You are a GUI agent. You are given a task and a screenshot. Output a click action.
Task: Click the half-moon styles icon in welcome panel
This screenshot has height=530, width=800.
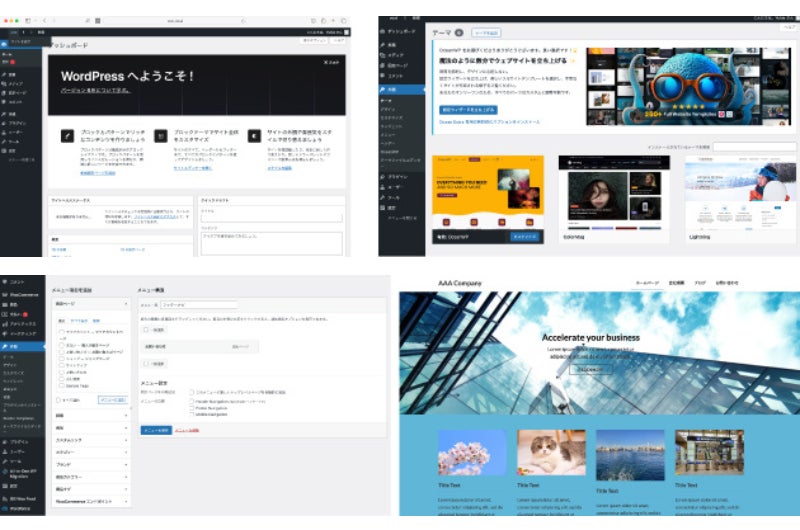(x=254, y=136)
